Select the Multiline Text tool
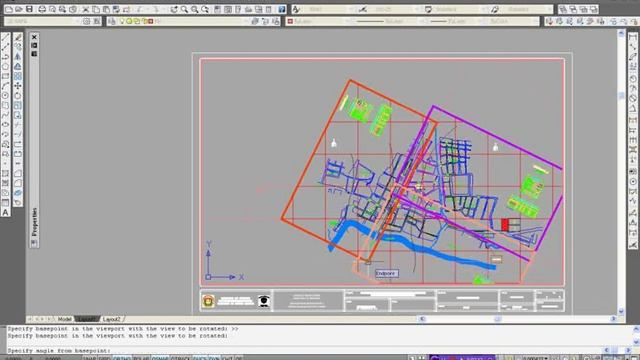Image resolution: width=640 pixels, height=360 pixels. 5,213
